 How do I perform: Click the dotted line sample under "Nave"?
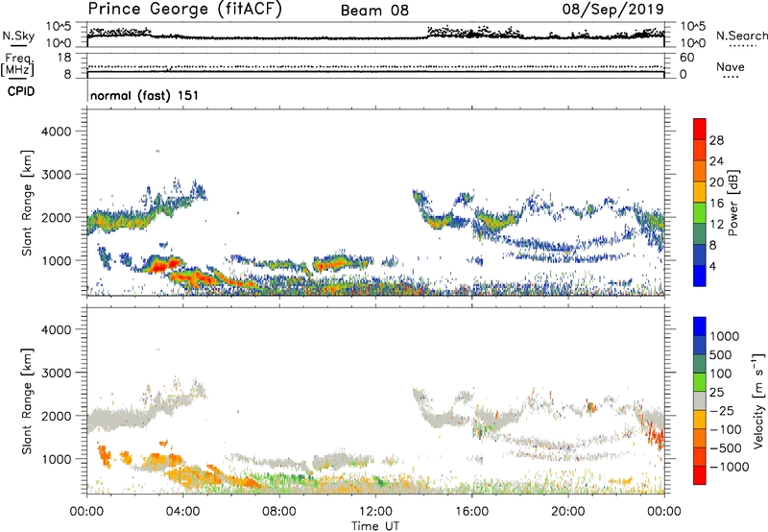pos(731,78)
